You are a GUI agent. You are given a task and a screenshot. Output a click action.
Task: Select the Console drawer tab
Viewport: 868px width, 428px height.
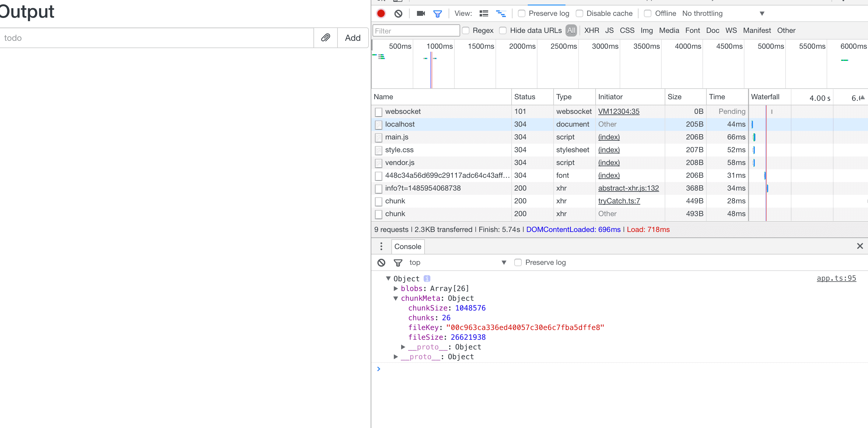click(x=408, y=246)
